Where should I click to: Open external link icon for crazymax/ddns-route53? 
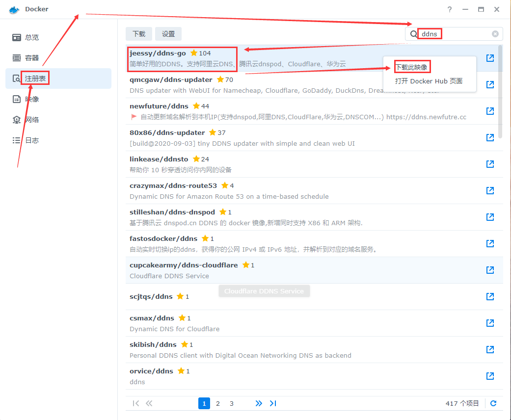tap(490, 190)
